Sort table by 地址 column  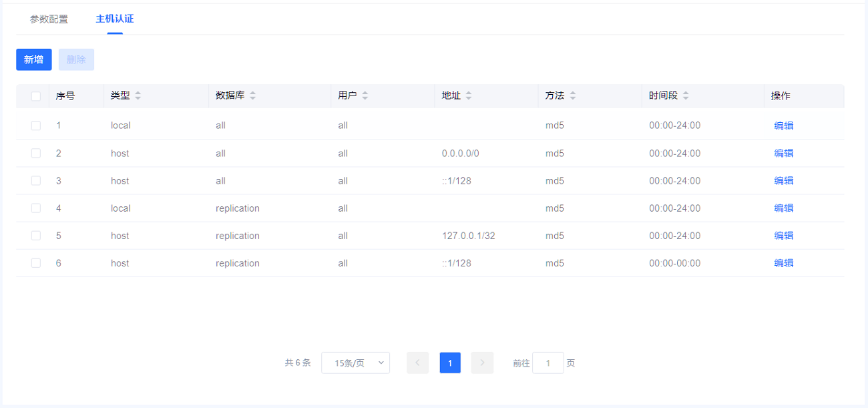[x=468, y=95]
